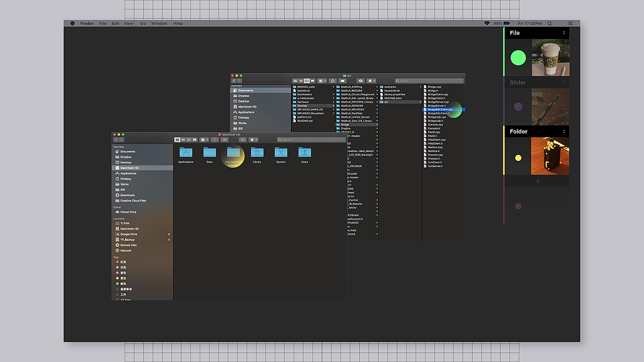The image size is (644, 362).
Task: Switch src window to column view
Action: click(x=307, y=81)
